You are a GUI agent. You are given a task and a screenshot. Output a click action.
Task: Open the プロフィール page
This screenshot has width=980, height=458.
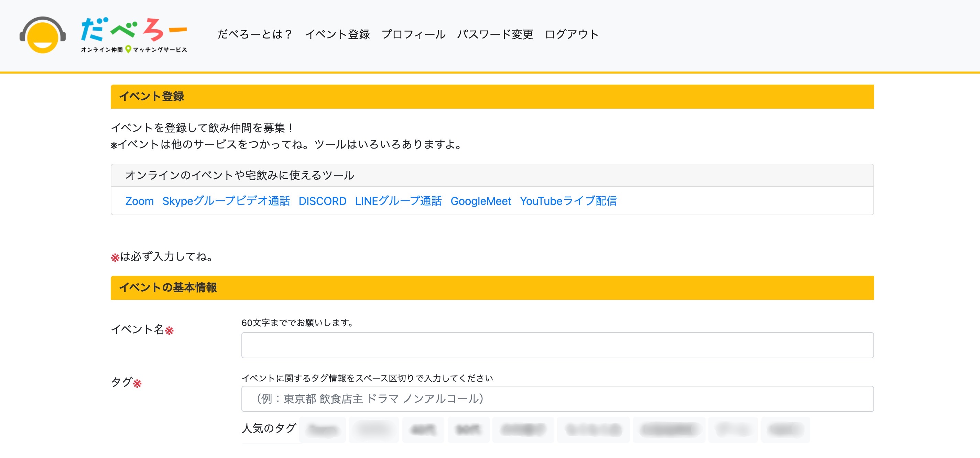click(414, 34)
